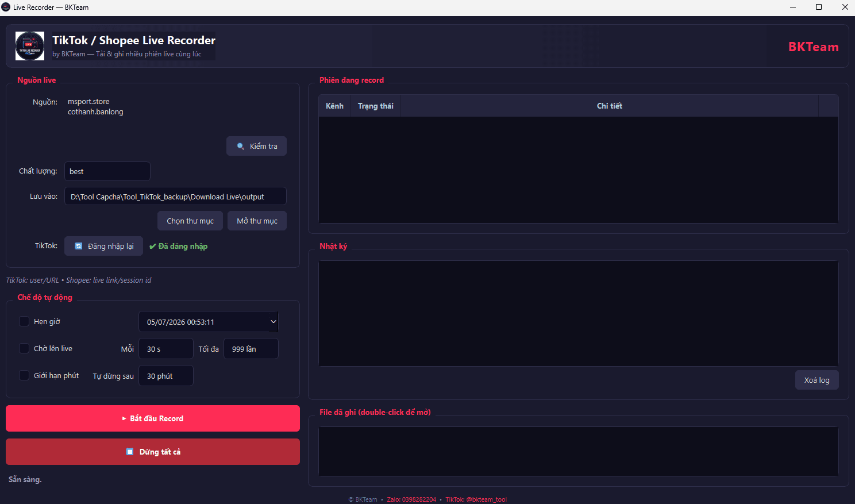Click the stop icon on Dừng tất cả
Image resolution: width=855 pixels, height=504 pixels.
[130, 452]
